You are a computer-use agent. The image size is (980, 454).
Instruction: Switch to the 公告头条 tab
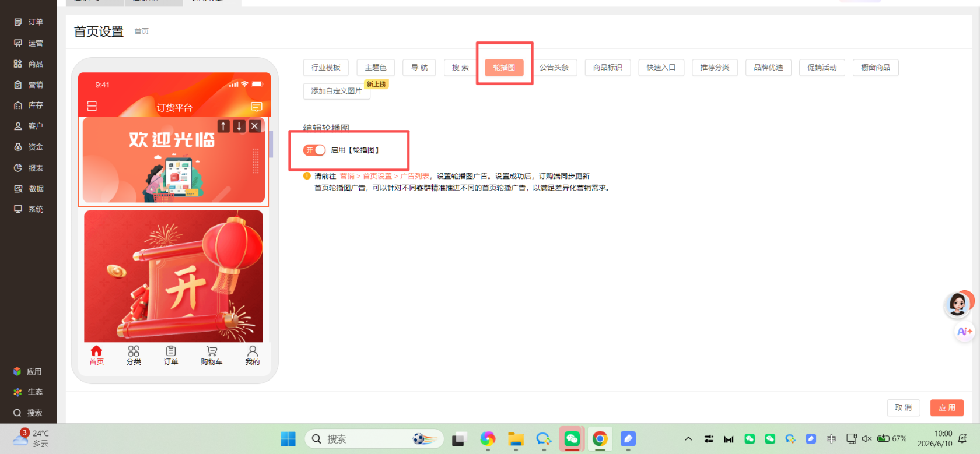(x=554, y=68)
